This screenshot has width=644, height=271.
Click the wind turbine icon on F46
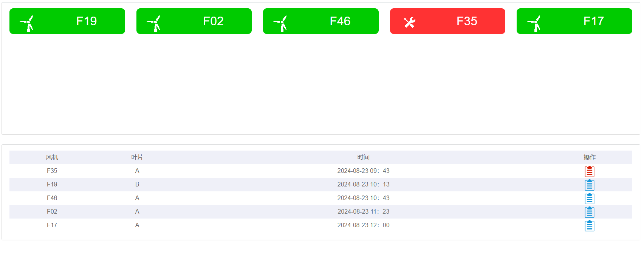coord(281,23)
